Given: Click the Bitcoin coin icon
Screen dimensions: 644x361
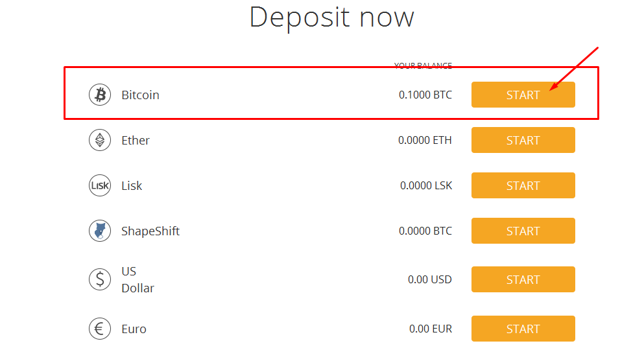Looking at the screenshot, I should [x=100, y=95].
